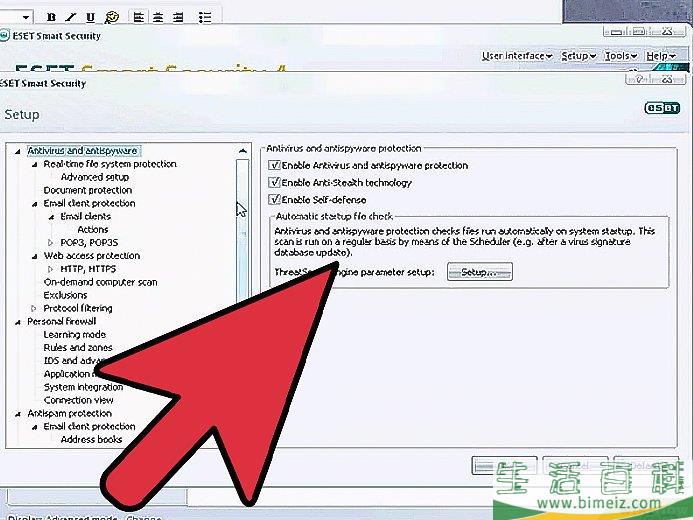The width and height of the screenshot is (693, 520).
Task: Click the tree scrollbar up arrow
Action: tap(243, 152)
